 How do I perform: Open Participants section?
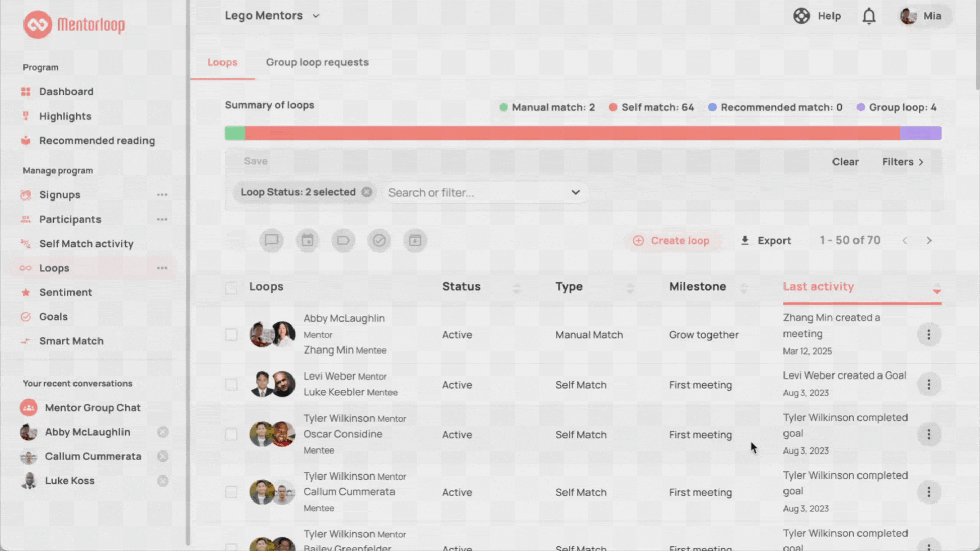pyautogui.click(x=70, y=219)
